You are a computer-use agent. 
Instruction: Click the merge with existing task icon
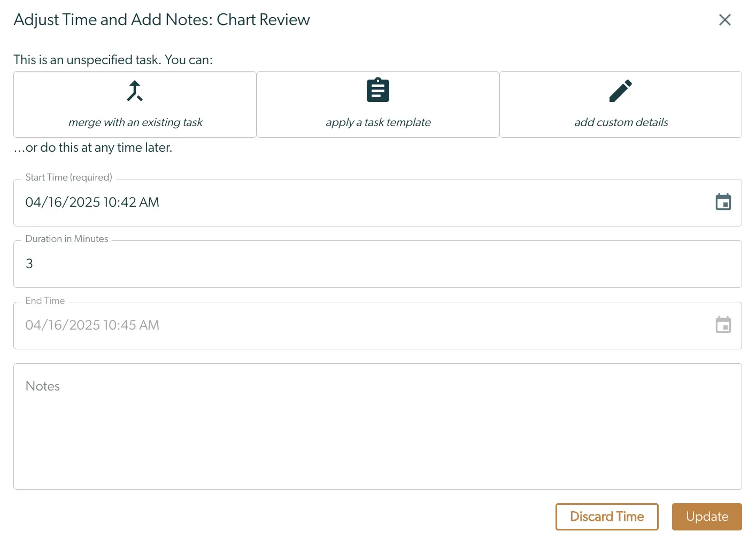134,90
